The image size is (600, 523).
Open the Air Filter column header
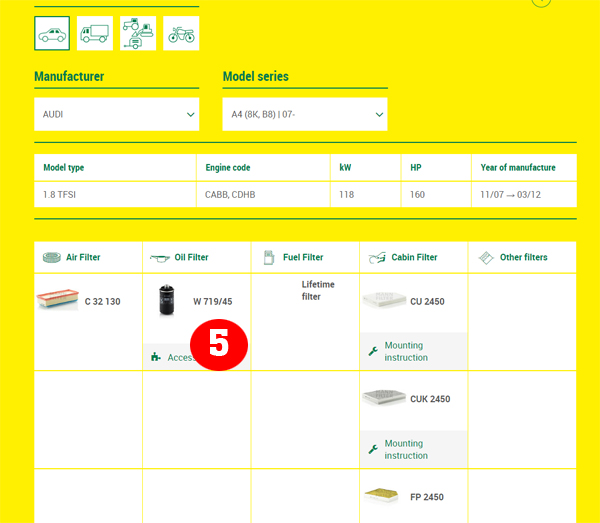(x=88, y=257)
